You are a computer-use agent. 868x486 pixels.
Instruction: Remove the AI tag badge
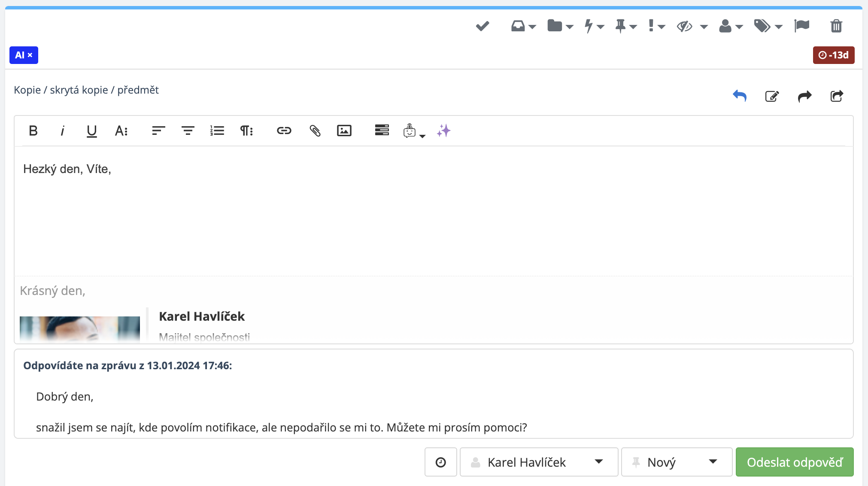click(30, 55)
